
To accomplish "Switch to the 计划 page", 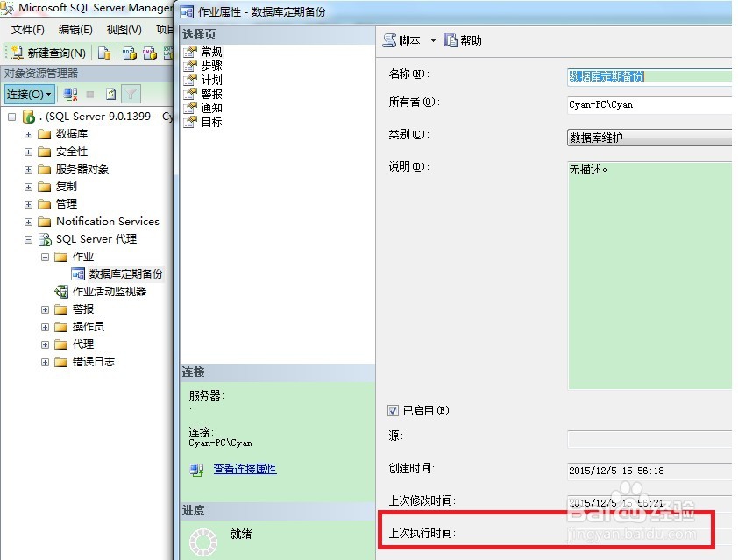I will (210, 78).
